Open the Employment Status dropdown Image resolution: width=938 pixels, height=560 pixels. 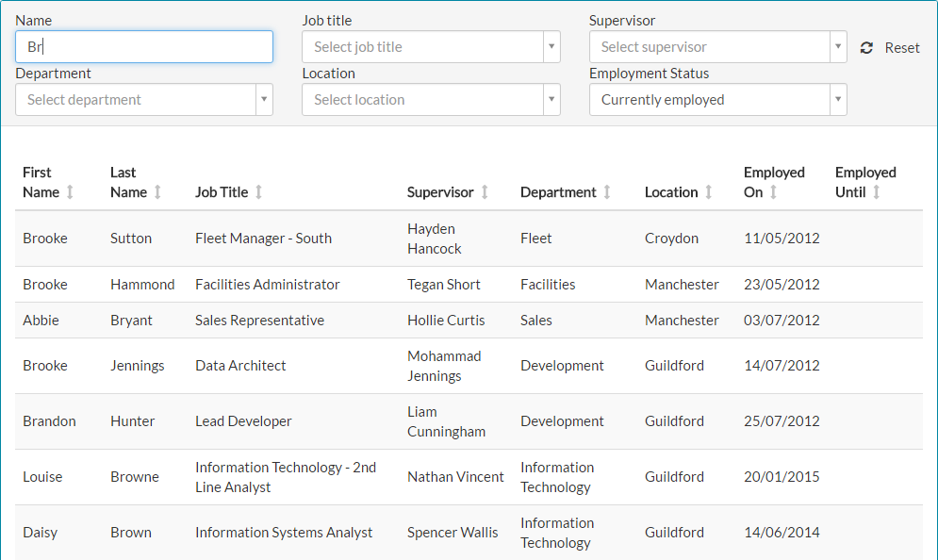(717, 100)
